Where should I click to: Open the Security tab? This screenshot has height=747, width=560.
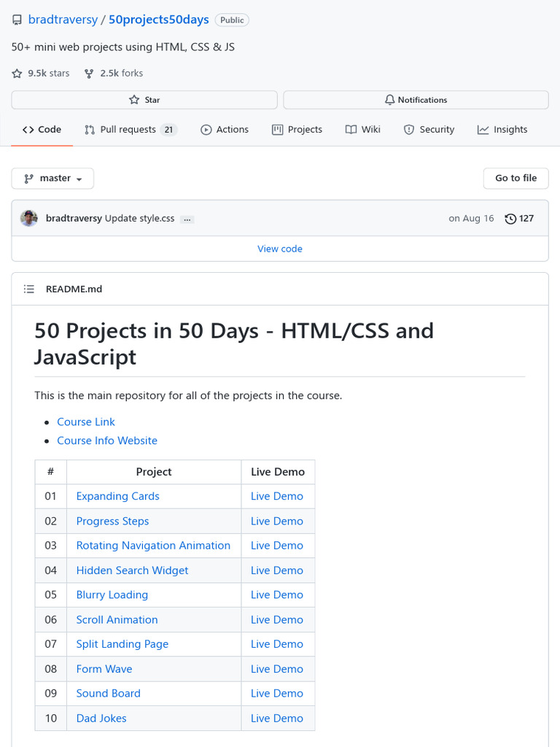(x=429, y=129)
